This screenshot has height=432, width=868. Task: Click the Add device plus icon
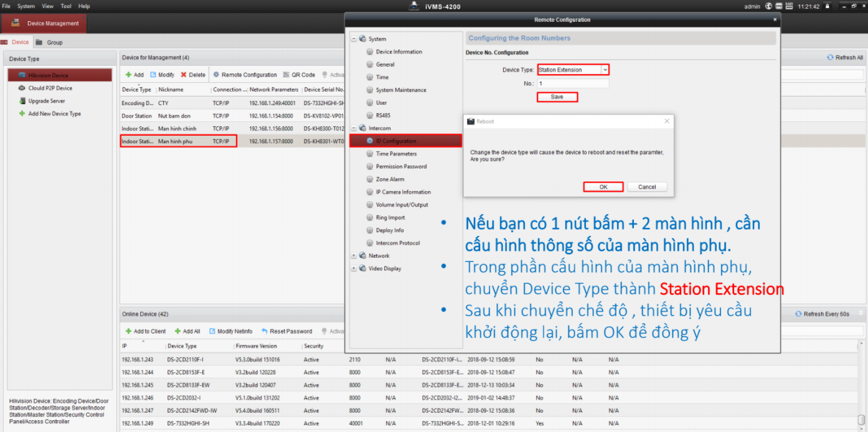pyautogui.click(x=128, y=75)
